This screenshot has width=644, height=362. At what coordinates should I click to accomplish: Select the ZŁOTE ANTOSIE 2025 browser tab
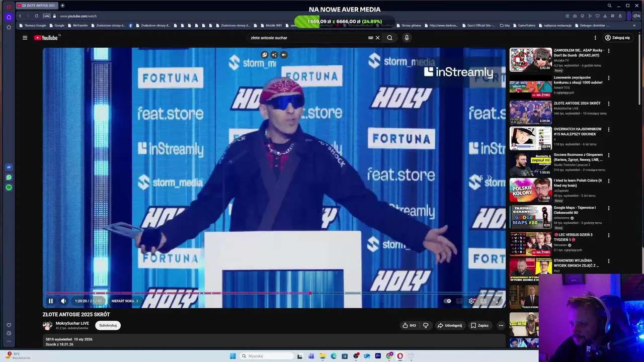pos(38,6)
